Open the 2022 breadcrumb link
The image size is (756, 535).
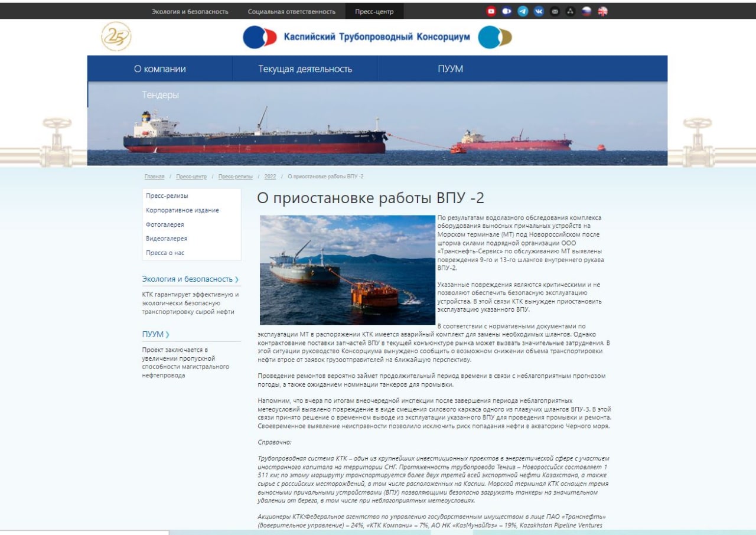[x=271, y=177]
